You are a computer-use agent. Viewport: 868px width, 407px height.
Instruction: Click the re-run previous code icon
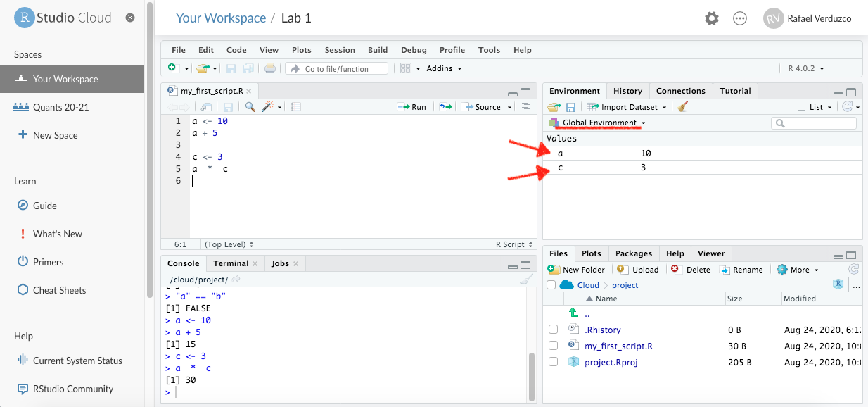445,107
